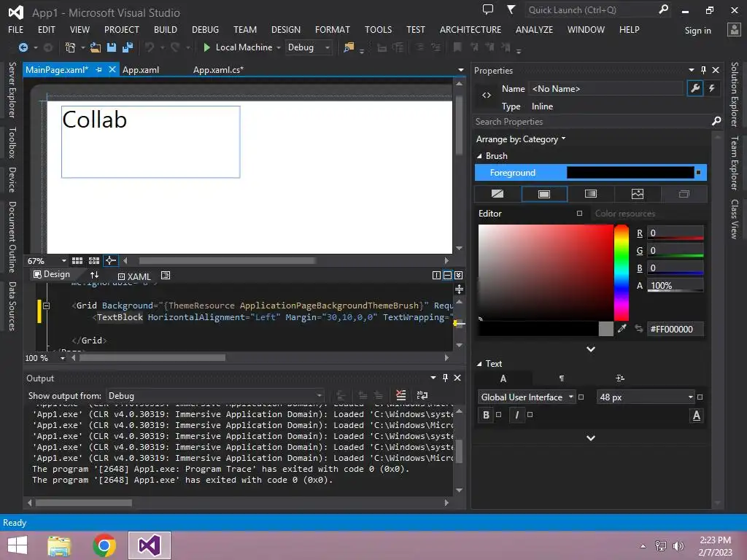Click the Foreground black color swatch
Image resolution: width=747 pixels, height=560 pixels.
pos(630,172)
